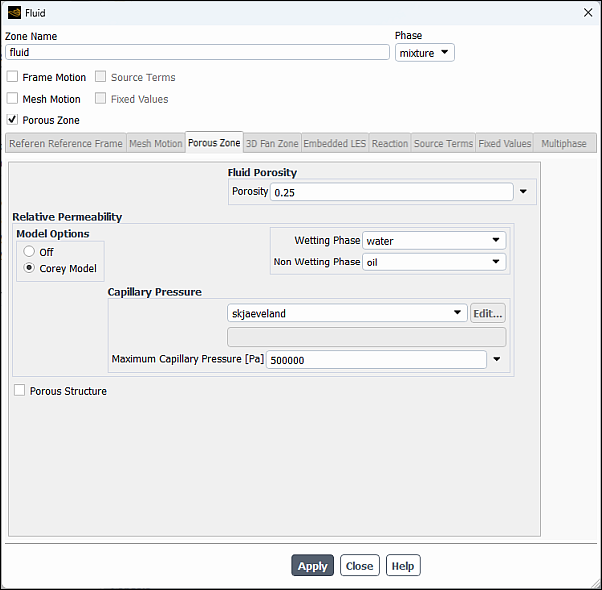Click the Capillary Pressure heading

point(154,292)
